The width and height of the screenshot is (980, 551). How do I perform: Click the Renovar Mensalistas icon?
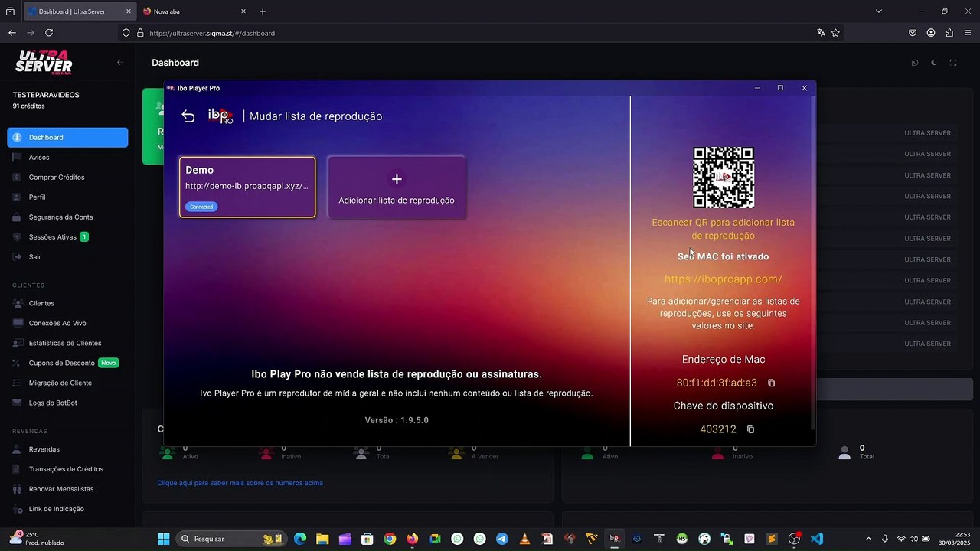(x=18, y=489)
